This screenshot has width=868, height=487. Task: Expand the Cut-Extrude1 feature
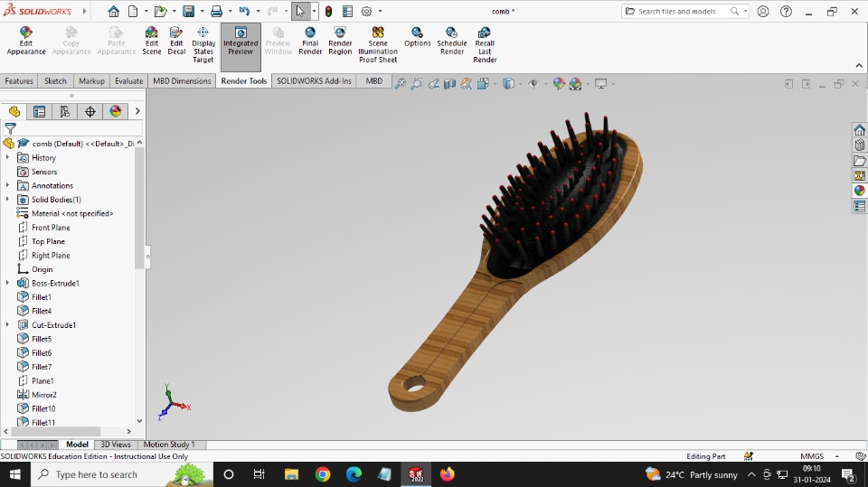coord(8,325)
